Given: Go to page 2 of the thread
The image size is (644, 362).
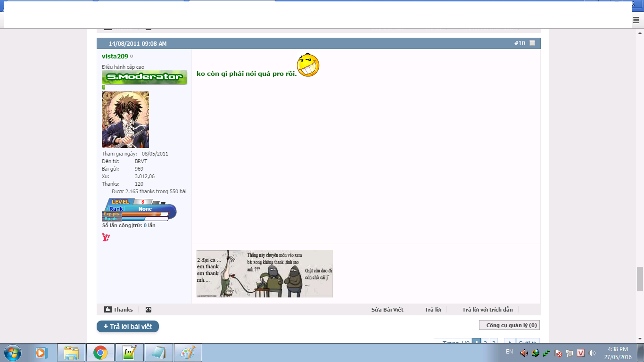Looking at the screenshot, I should (485, 343).
